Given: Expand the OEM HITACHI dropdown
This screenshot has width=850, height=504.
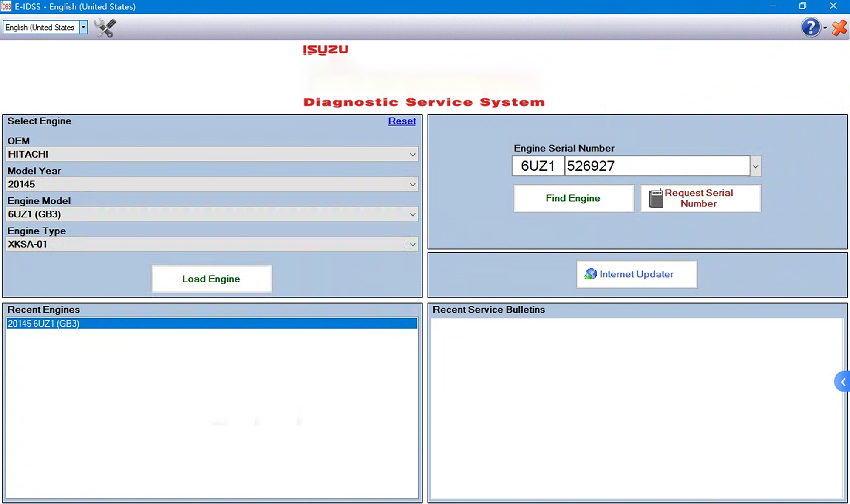Looking at the screenshot, I should 412,154.
